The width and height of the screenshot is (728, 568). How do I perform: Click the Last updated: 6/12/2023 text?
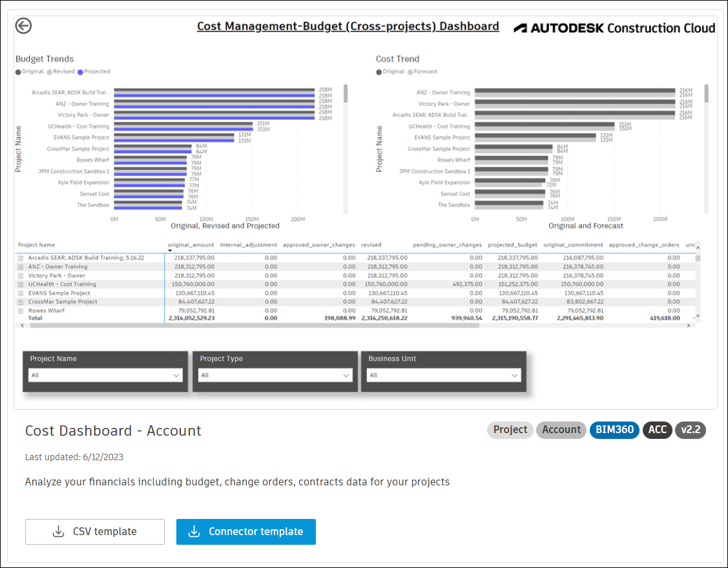[74, 457]
